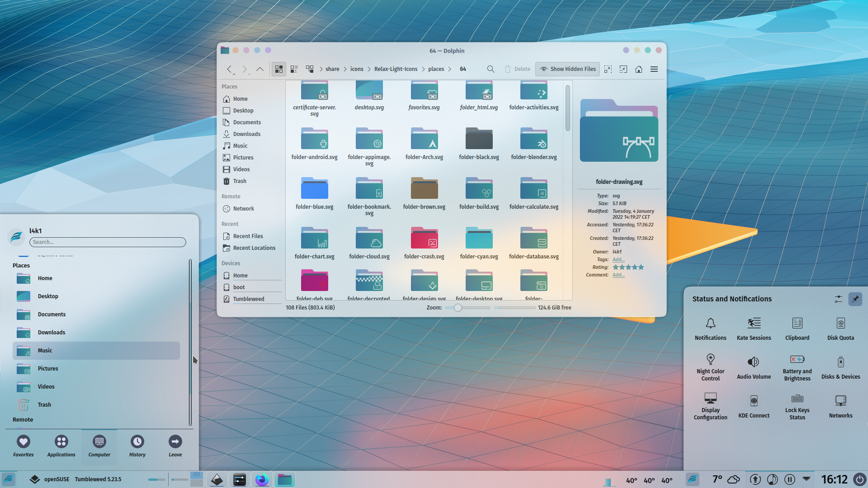Screen dimensions: 868x488
Task: Expand hidden icons in the system tray
Action: click(x=807, y=479)
